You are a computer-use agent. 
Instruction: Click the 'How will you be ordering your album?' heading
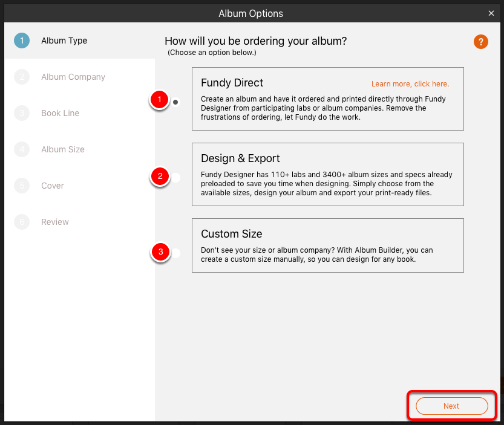[x=255, y=41]
